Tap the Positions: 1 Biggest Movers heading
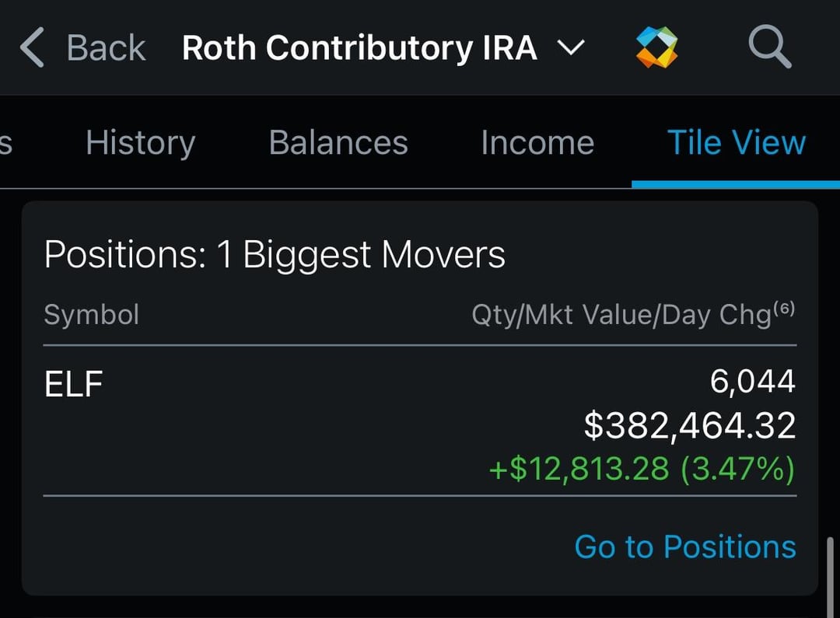Screen dimensions: 840x618 (x=275, y=254)
